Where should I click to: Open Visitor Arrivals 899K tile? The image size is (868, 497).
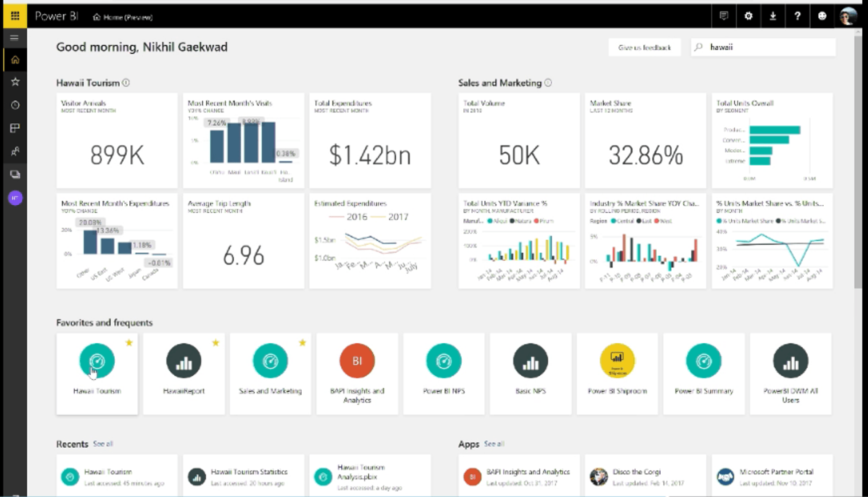[117, 141]
